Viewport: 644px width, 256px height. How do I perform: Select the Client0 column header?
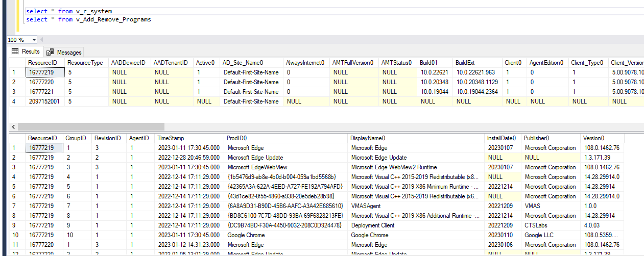coord(515,63)
